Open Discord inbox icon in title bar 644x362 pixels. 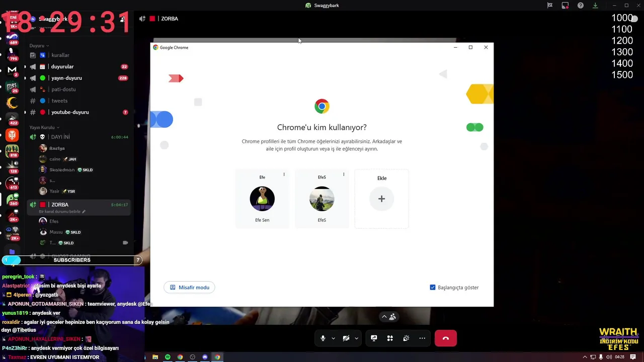(x=565, y=6)
